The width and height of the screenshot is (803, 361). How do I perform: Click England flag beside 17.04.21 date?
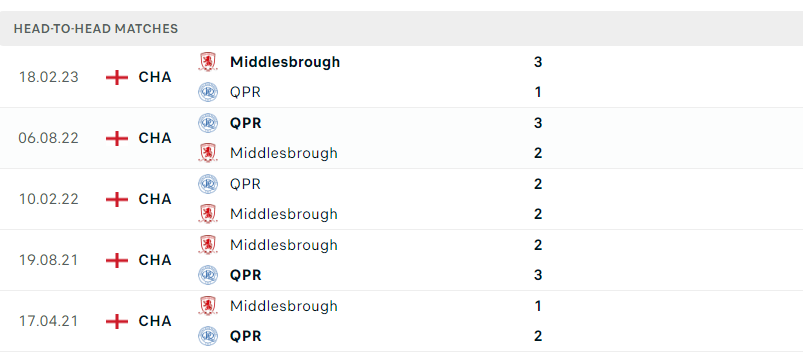point(117,321)
